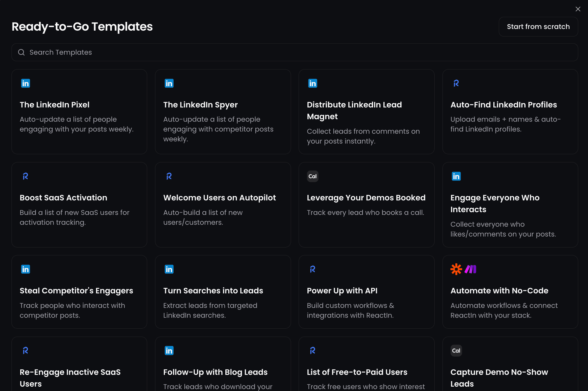Click the LinkedIn icon on Distribute LinkedIn Lead Magnet card
Screen dimensions: 588x391
click(313, 83)
